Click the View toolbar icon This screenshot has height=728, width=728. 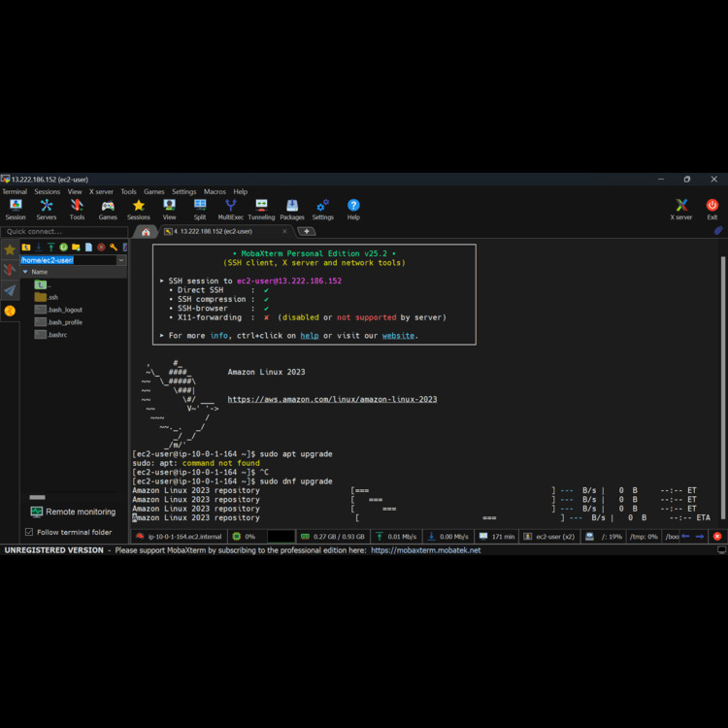169,210
